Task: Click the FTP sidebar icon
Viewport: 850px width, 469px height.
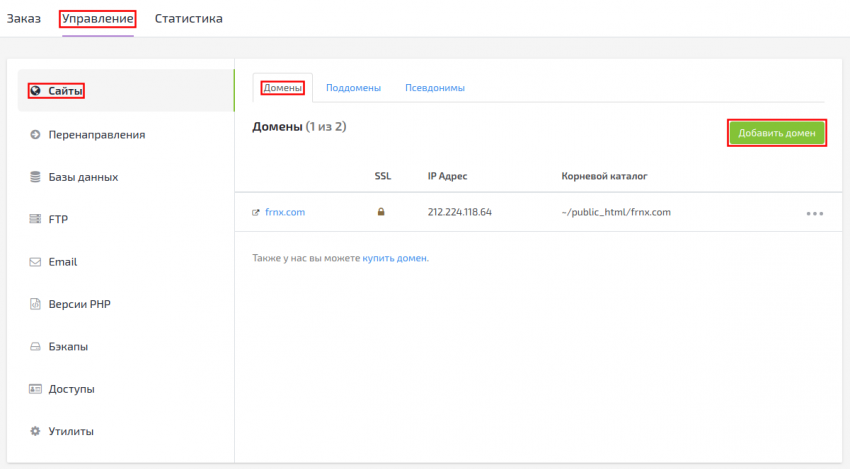Action: [35, 219]
